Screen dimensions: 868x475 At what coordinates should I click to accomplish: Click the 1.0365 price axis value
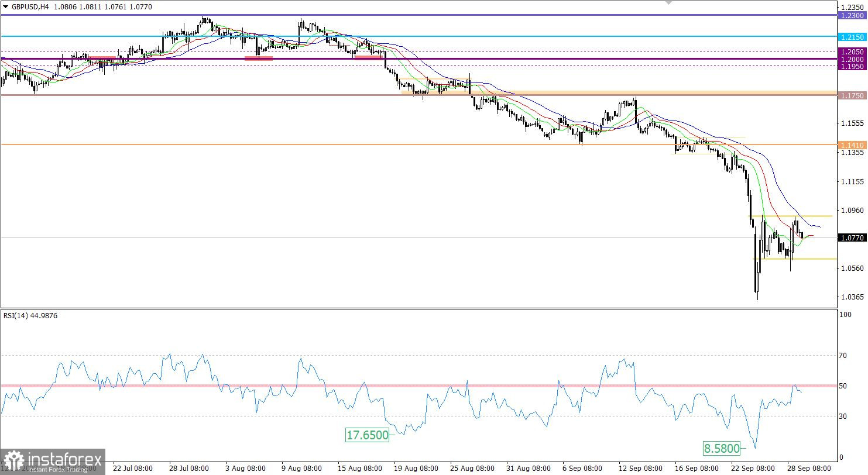[x=852, y=297]
